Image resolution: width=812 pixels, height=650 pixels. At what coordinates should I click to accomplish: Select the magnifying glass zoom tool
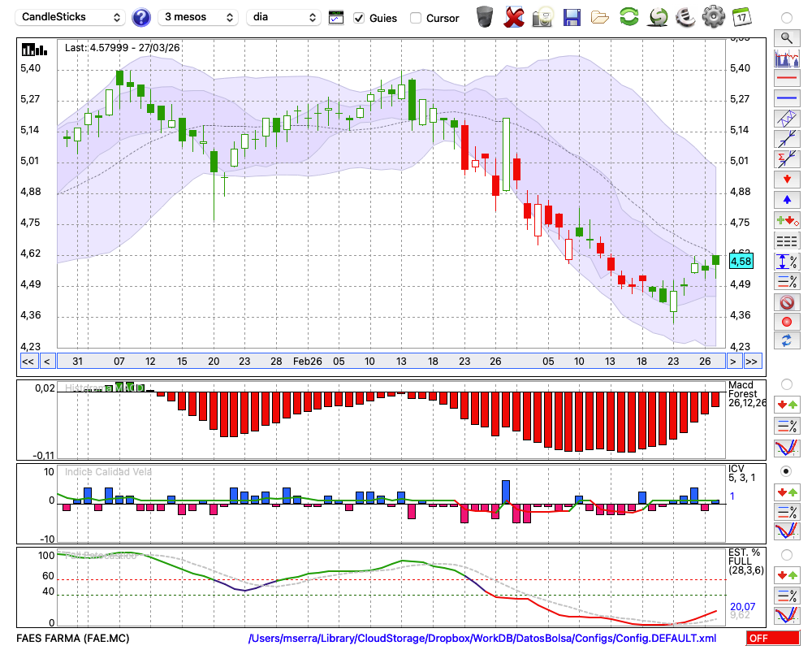click(785, 37)
